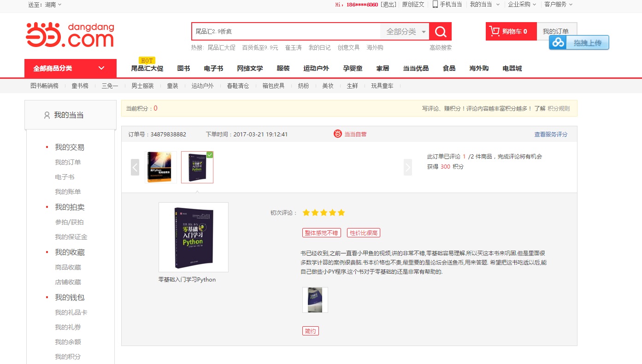Expand the 我的当当 top dropdown
Screen dimensions: 642x364
point(484,4)
